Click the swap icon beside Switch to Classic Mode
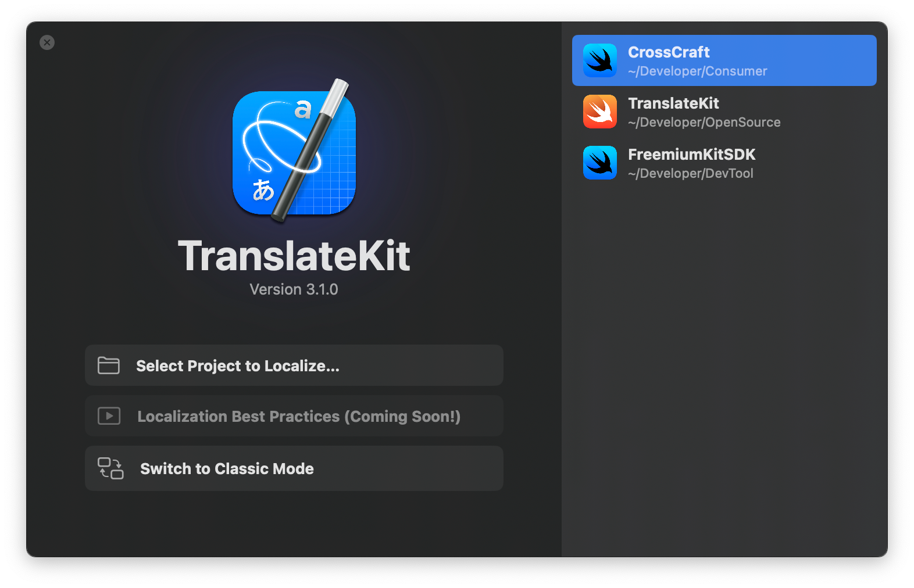 110,468
